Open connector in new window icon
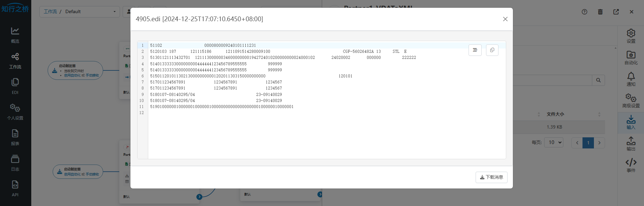The height and width of the screenshot is (206, 644). coord(616,12)
